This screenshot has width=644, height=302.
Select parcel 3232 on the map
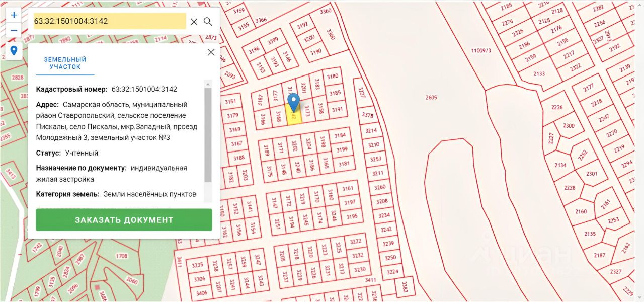click(x=358, y=255)
